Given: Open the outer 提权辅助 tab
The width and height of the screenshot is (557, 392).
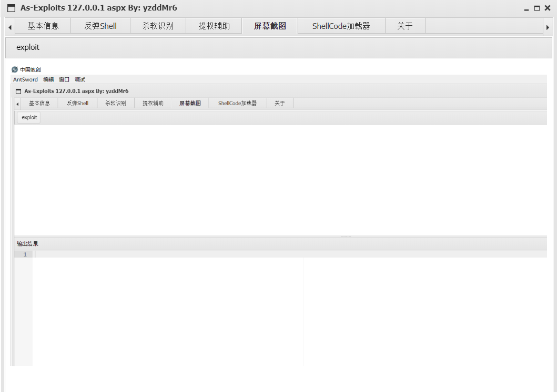Looking at the screenshot, I should coord(214,26).
